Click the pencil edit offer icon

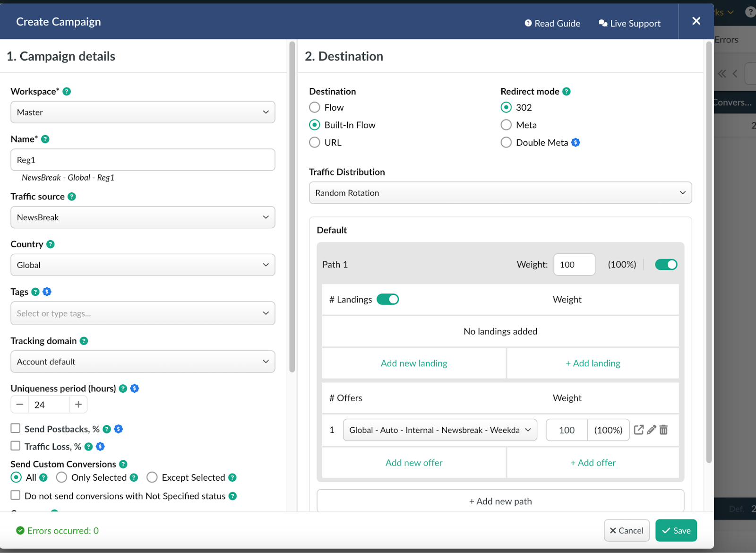(x=651, y=430)
